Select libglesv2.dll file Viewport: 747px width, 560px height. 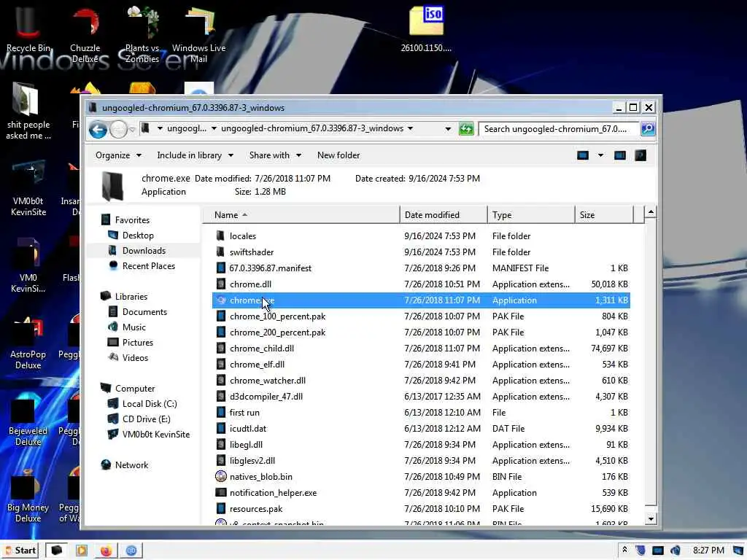[252, 461]
